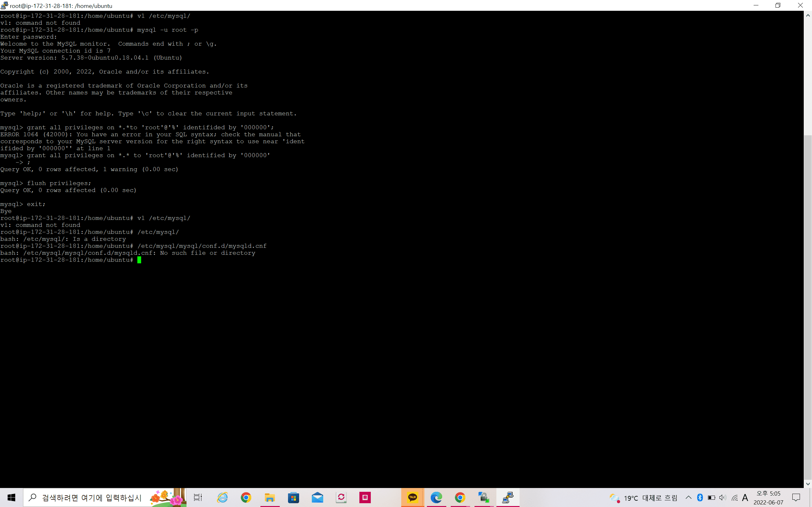Open pinned Chrome next to Internet Explorer
Screen dimensions: 812x507
pyautogui.click(x=246, y=497)
